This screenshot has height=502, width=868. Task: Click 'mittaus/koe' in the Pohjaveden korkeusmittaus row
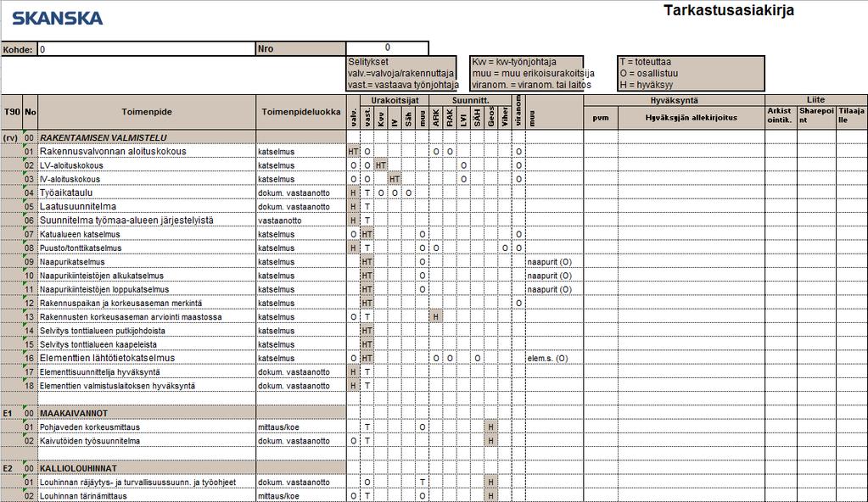[278, 427]
